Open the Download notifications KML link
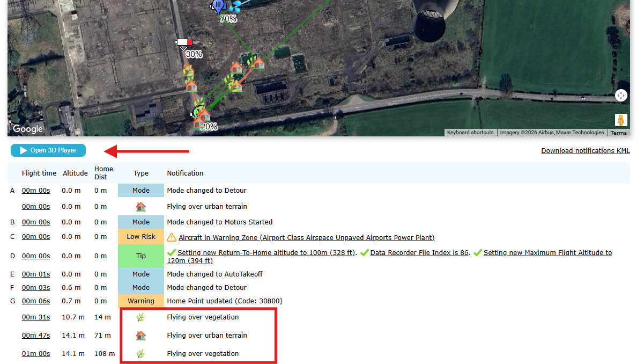 point(585,151)
